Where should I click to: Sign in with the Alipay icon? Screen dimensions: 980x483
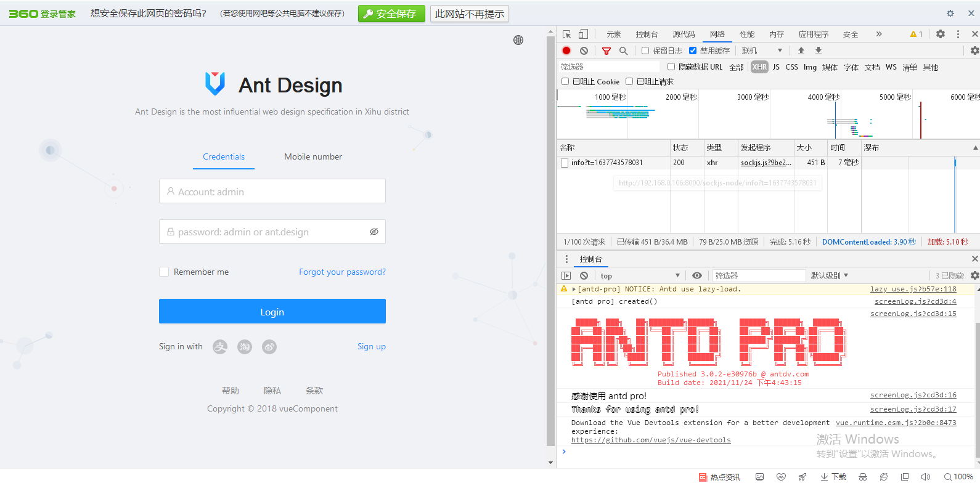(x=220, y=347)
